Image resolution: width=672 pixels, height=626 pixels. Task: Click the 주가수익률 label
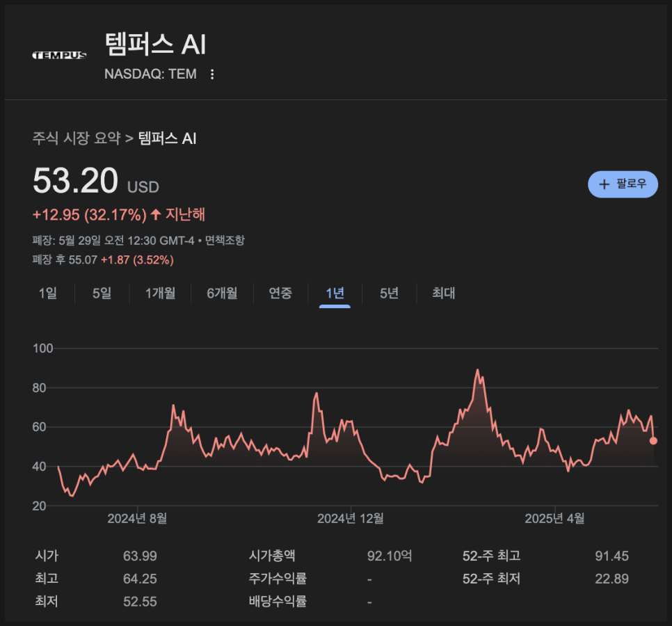(x=278, y=579)
